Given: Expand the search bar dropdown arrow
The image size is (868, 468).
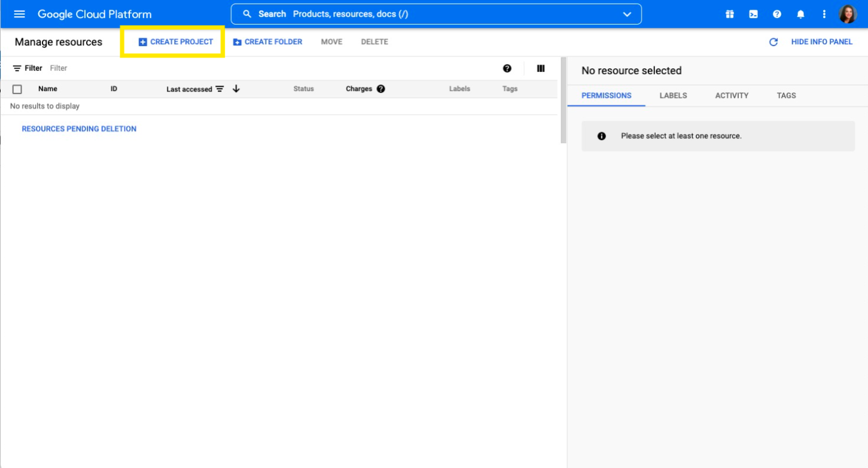Looking at the screenshot, I should [627, 14].
